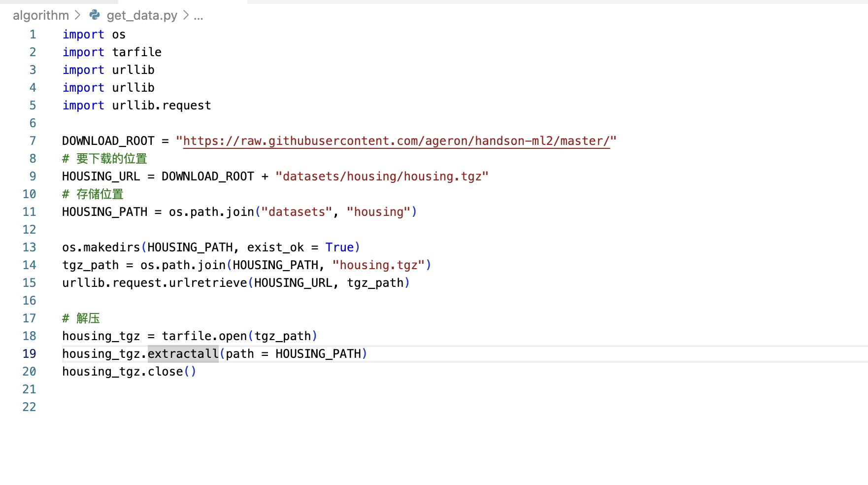The width and height of the screenshot is (868, 485).
Task: Click 'os.makedirs' on line 13
Action: pos(101,247)
